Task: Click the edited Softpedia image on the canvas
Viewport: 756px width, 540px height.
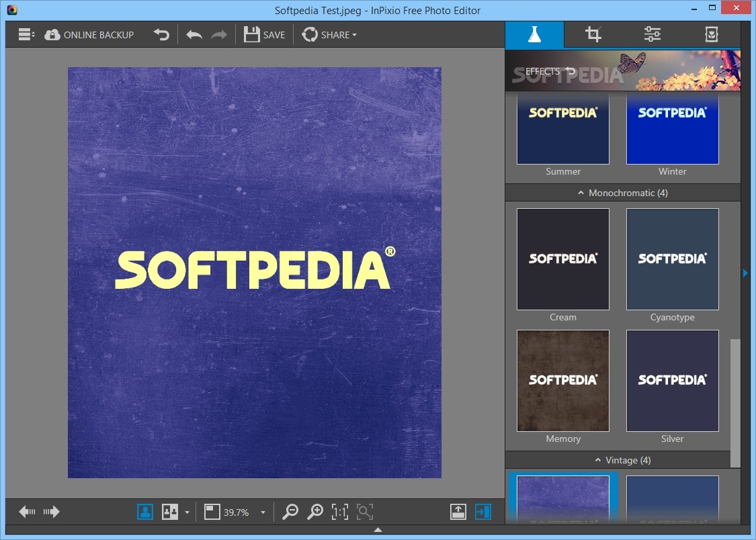Action: point(255,273)
